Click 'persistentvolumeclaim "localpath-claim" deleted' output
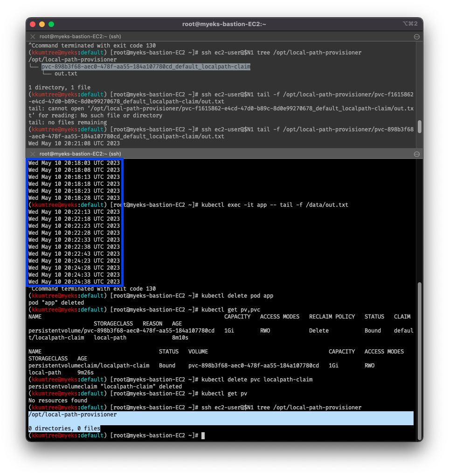This screenshot has height=476, width=449. [105, 387]
